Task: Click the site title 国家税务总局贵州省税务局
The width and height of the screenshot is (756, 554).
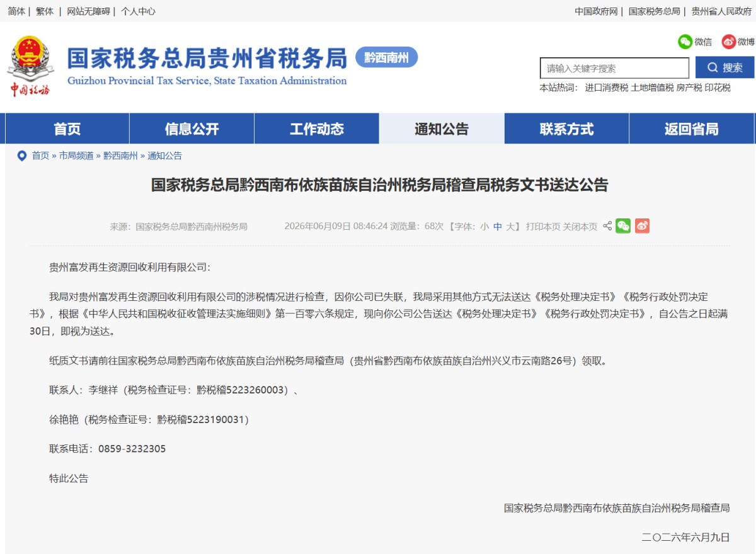Action: pyautogui.click(x=207, y=59)
